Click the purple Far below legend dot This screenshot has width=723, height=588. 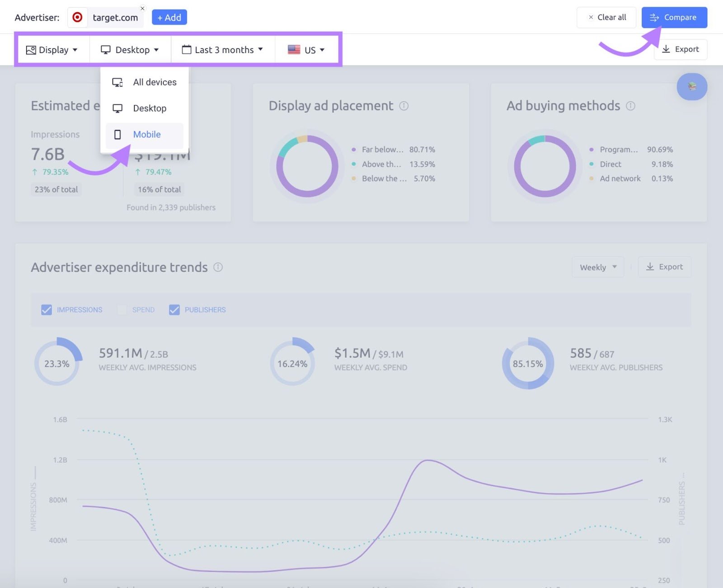click(353, 149)
